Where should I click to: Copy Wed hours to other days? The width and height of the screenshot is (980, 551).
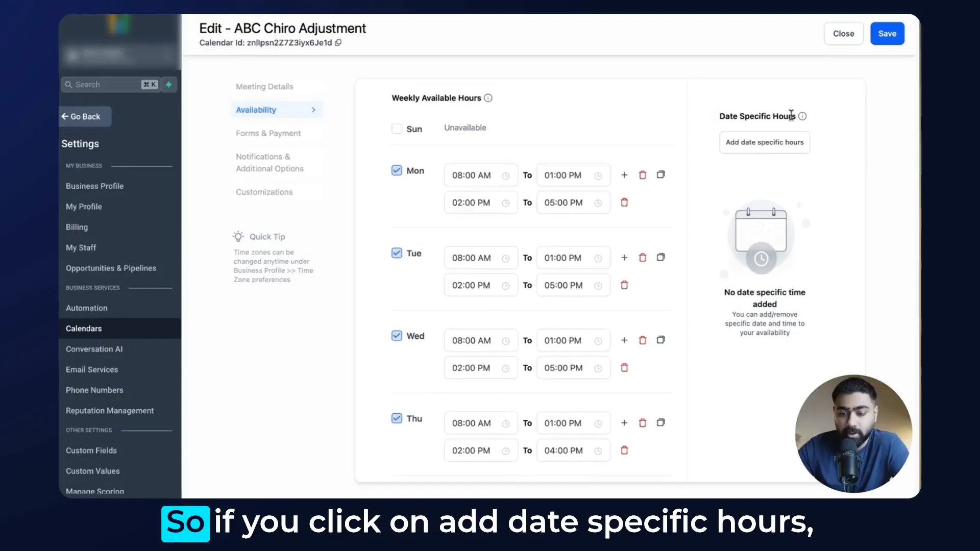[660, 340]
